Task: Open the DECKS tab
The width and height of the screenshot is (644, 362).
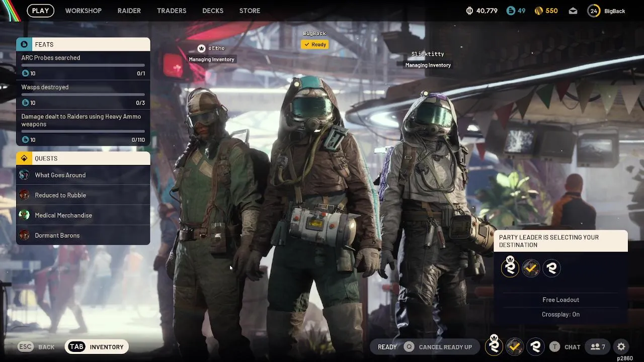Action: [x=213, y=11]
